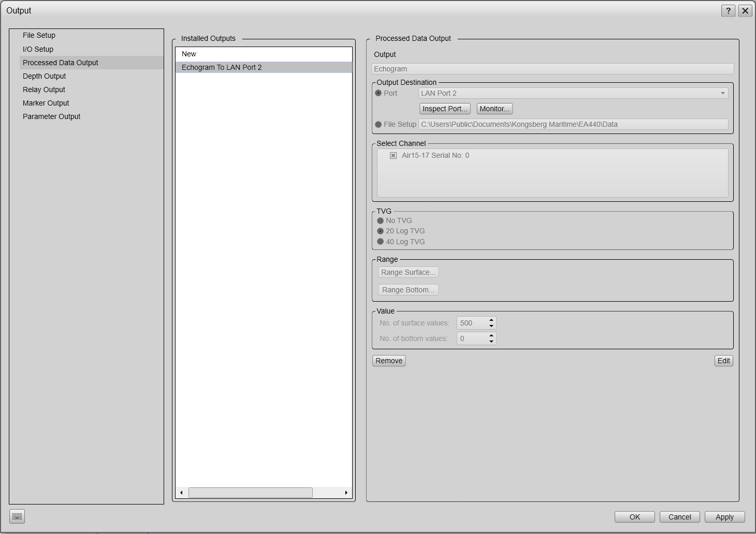Choose No TVG option
Viewport: 756px width, 534px height.
pos(381,220)
